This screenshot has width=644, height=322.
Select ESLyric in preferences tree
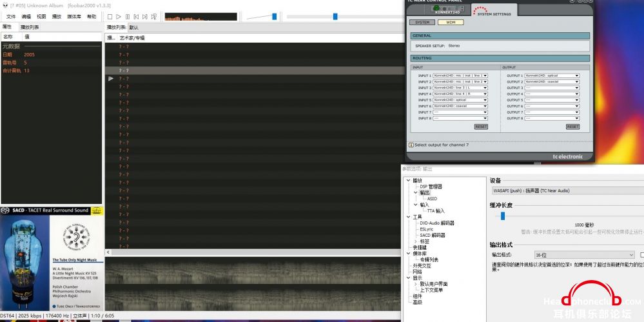coord(427,229)
